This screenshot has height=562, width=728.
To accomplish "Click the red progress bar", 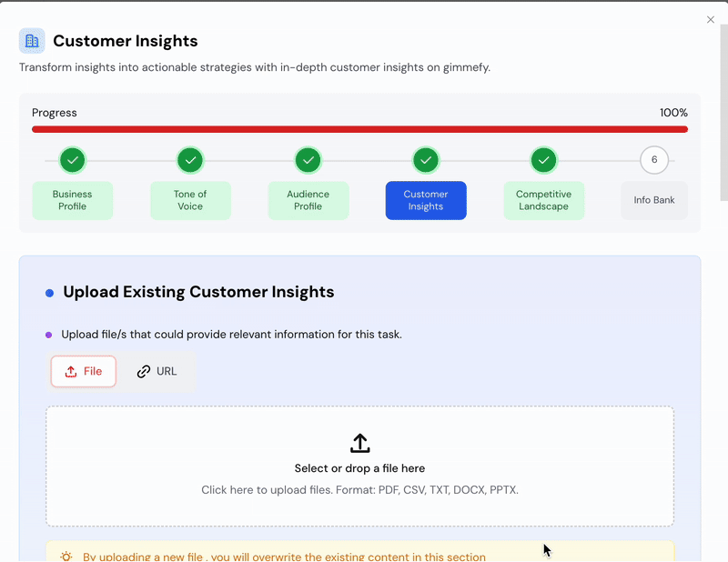I will click(x=359, y=129).
